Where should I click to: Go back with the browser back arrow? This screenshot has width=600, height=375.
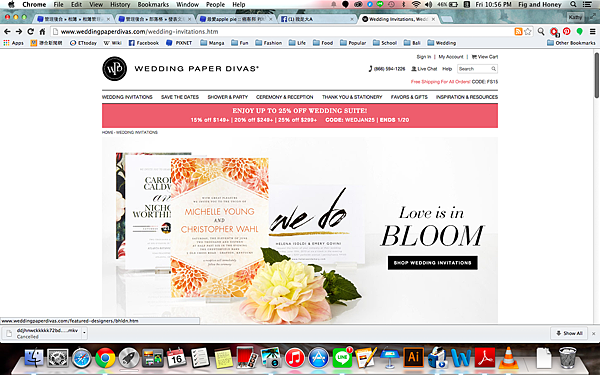click(7, 31)
